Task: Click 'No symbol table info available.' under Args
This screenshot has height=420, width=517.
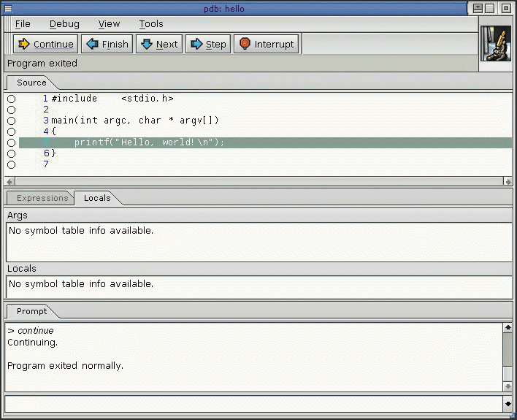Action: click(x=81, y=230)
